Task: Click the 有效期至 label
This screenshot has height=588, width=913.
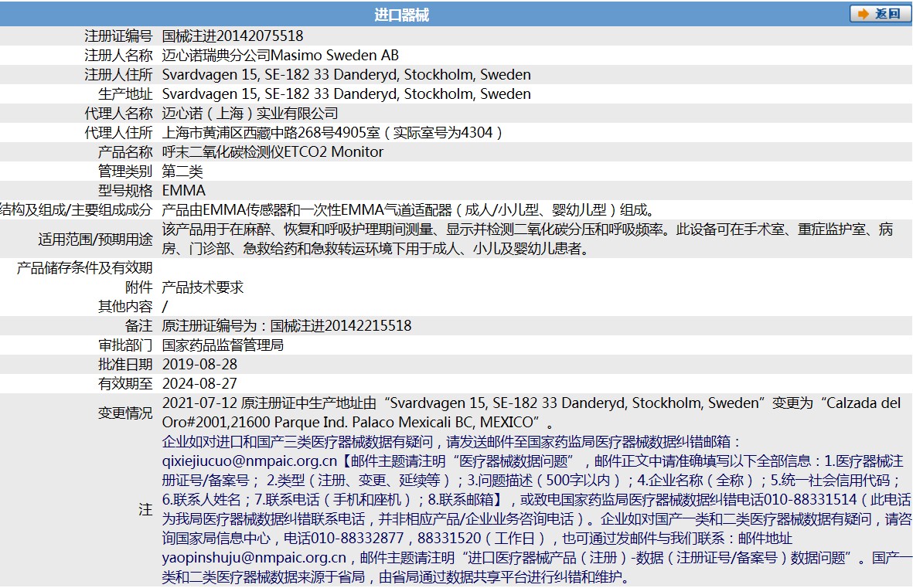Action: pos(125,384)
